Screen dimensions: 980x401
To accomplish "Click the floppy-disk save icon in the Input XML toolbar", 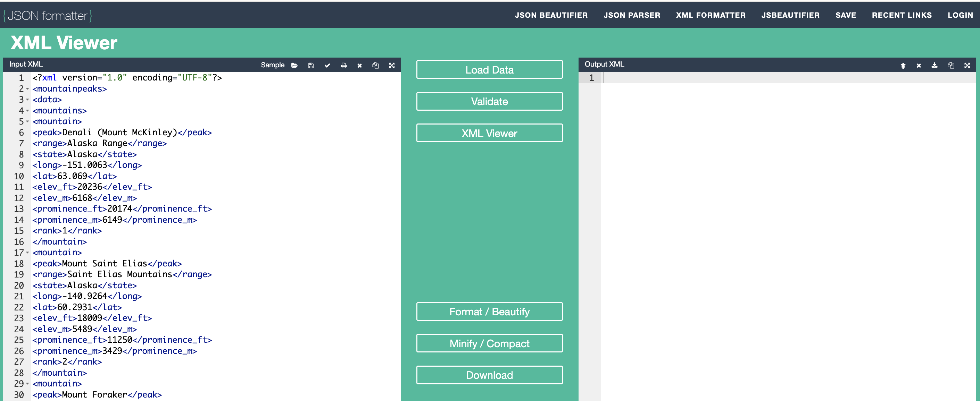I will 311,65.
